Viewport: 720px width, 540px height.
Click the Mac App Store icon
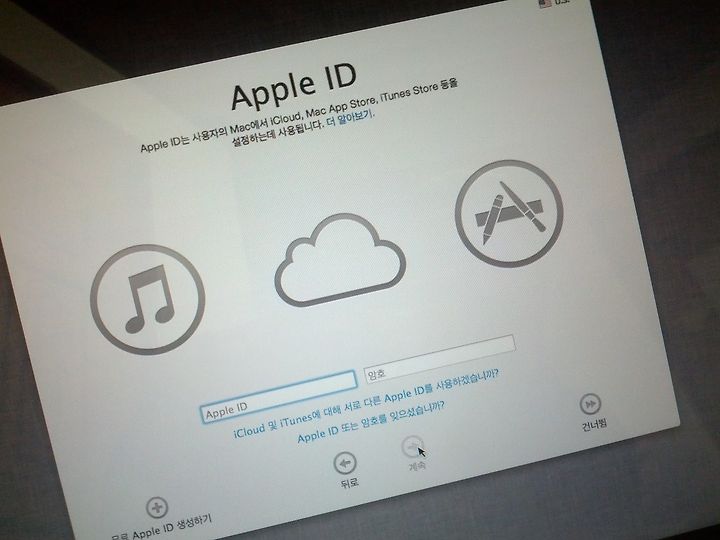coord(509,214)
